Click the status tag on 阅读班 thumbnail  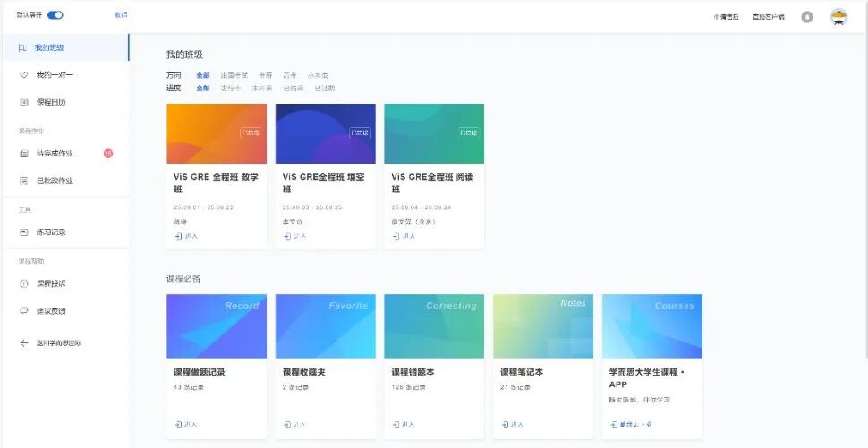[468, 132]
